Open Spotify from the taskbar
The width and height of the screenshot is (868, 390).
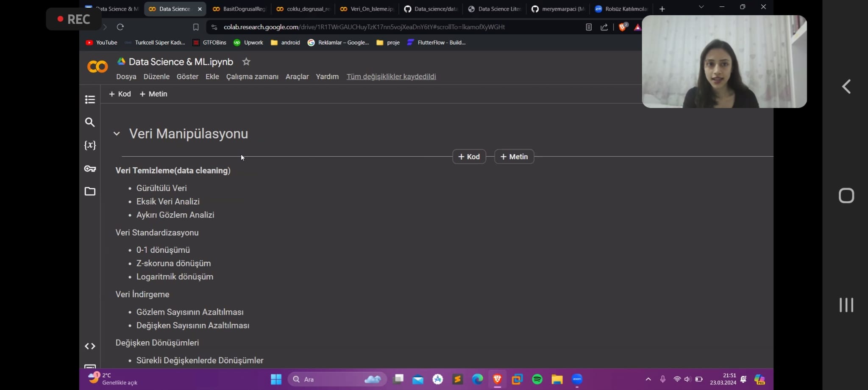537,379
